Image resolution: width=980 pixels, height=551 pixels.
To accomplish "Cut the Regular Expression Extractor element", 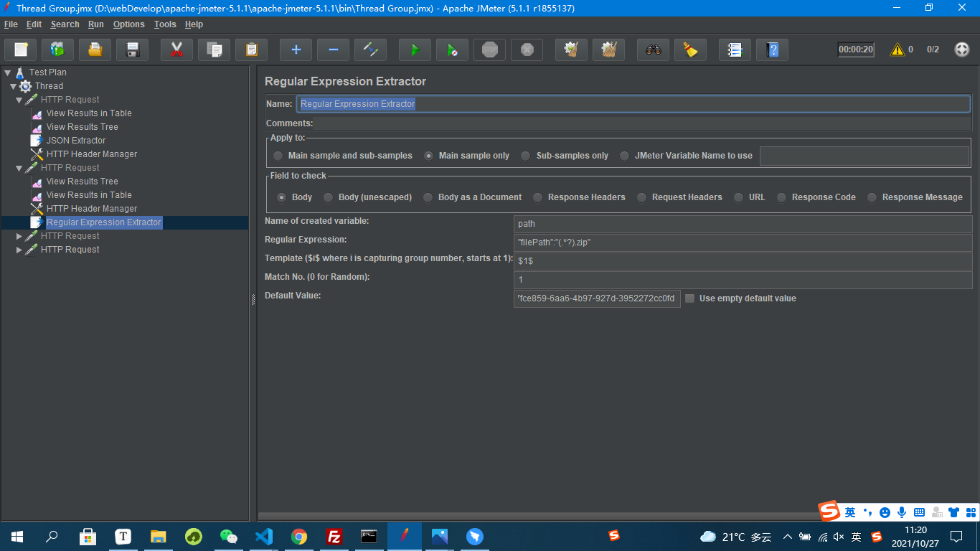I will 176,50.
